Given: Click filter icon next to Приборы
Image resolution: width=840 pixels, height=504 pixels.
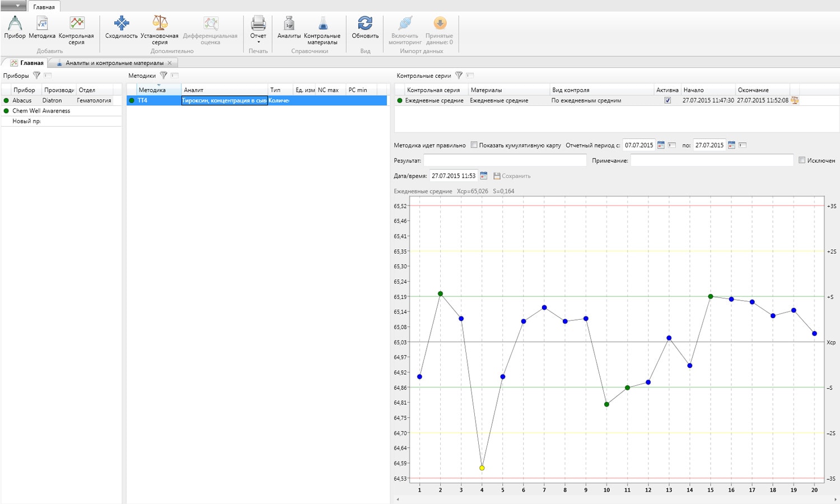Looking at the screenshot, I should [36, 75].
